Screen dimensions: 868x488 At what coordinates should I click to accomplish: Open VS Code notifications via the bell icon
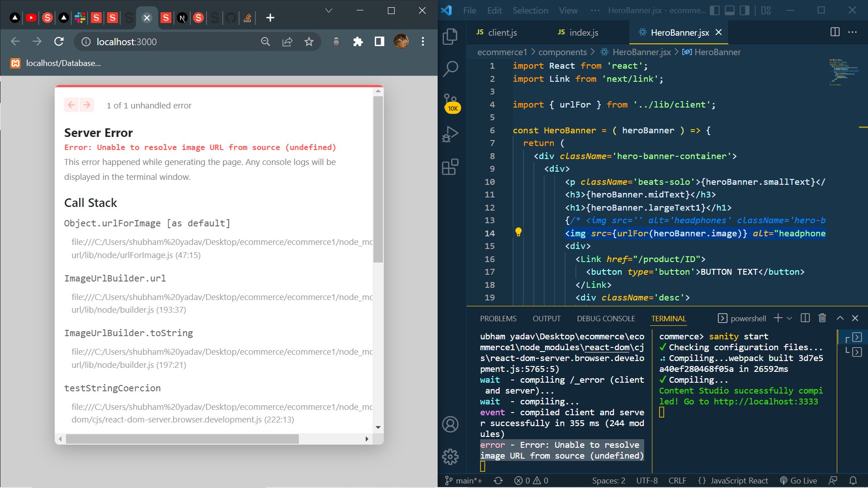click(854, 480)
